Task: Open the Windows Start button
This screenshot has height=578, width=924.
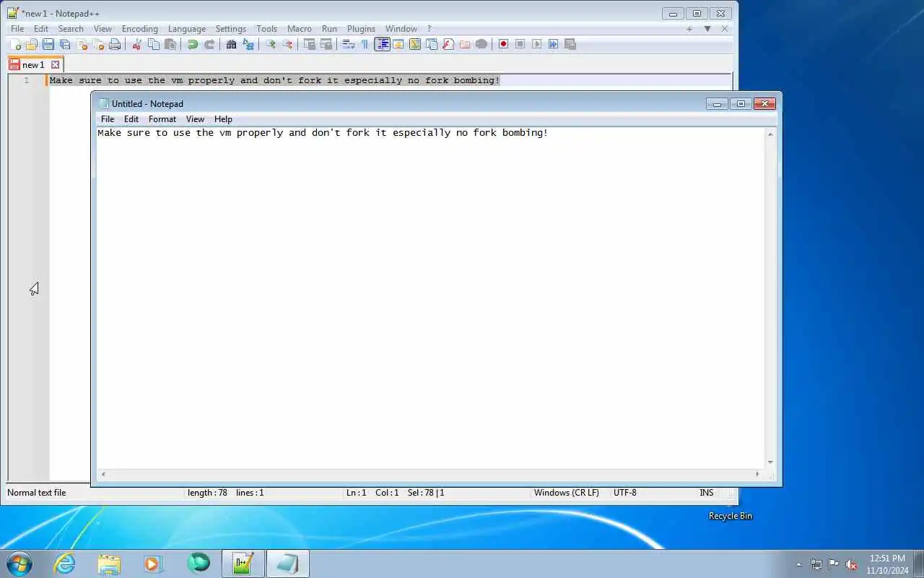Action: coord(19,563)
